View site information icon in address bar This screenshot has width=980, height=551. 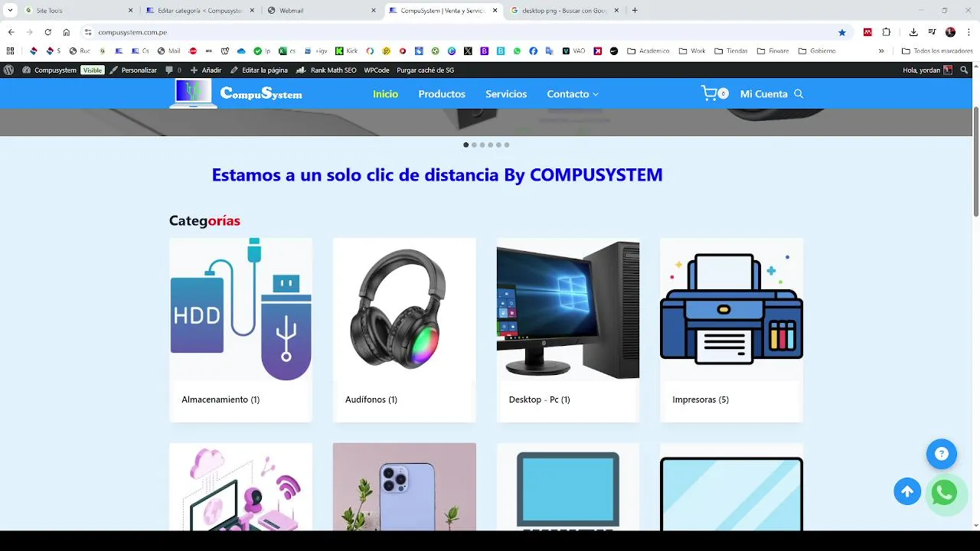coord(88,32)
